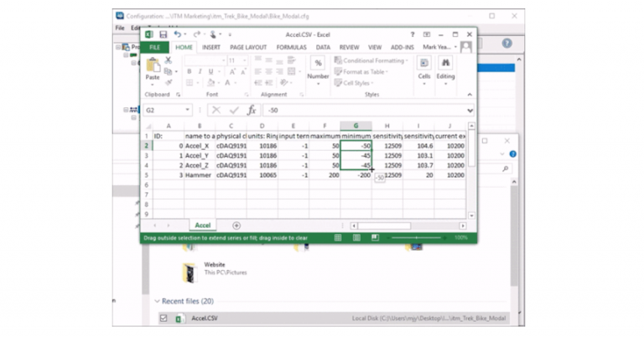The image size is (644, 337).
Task: Click the Undo arrow icon in Excel
Action: [177, 34]
